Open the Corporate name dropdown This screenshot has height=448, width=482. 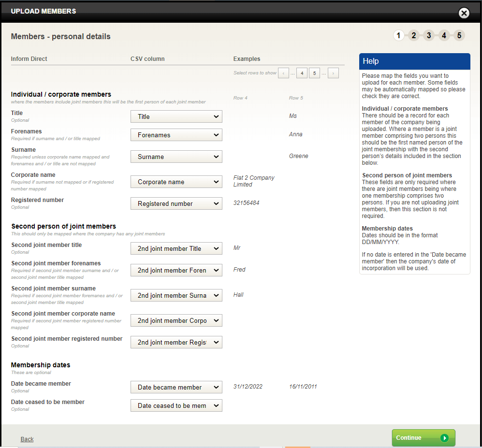[x=176, y=182]
